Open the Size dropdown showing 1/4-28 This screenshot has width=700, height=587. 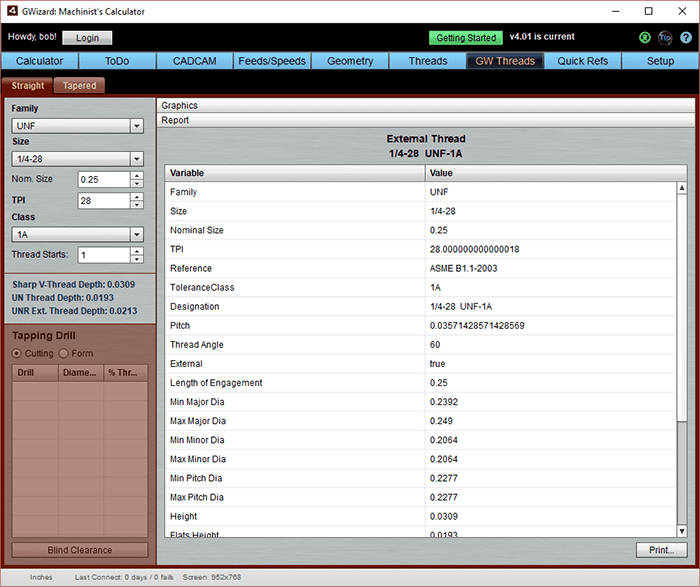click(137, 159)
